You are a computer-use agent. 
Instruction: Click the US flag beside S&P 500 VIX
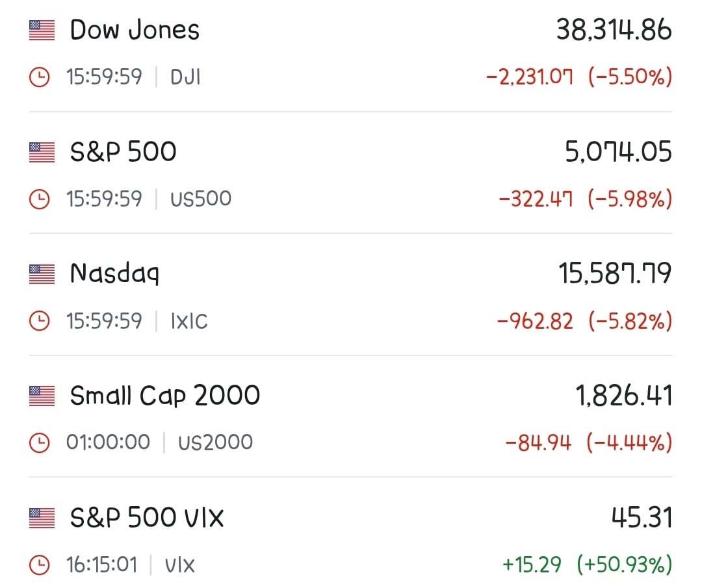coord(42,518)
